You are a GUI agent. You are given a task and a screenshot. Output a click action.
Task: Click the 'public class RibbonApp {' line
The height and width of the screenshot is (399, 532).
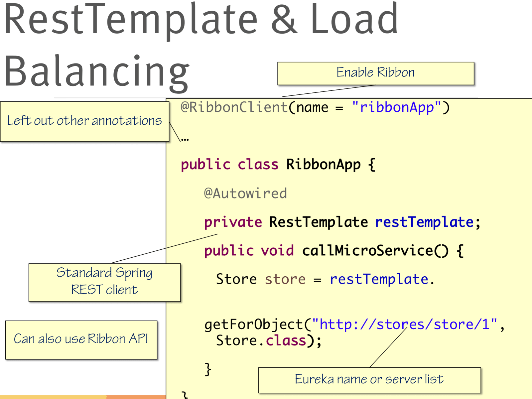(x=278, y=165)
